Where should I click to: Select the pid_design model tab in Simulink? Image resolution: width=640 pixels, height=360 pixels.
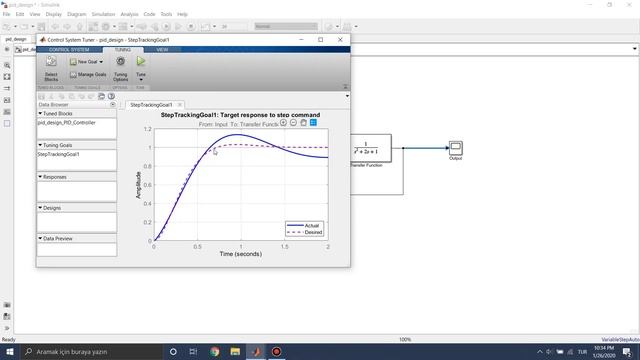coord(16,39)
